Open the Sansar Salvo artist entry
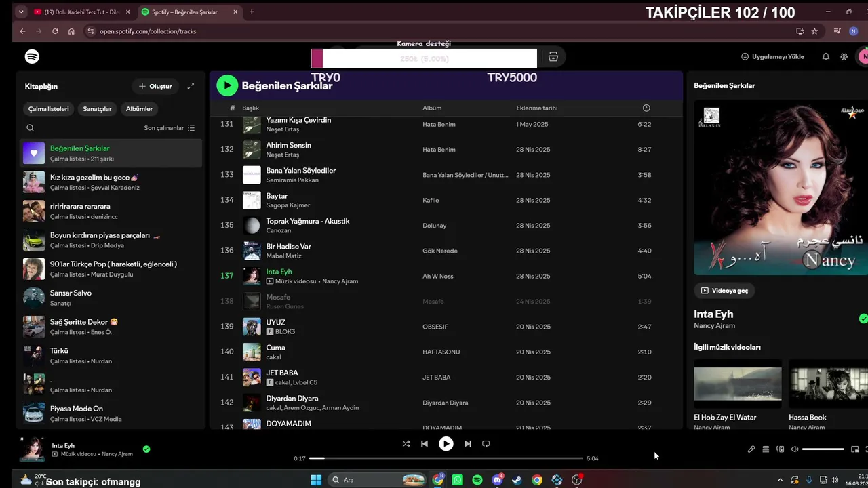 point(111,298)
